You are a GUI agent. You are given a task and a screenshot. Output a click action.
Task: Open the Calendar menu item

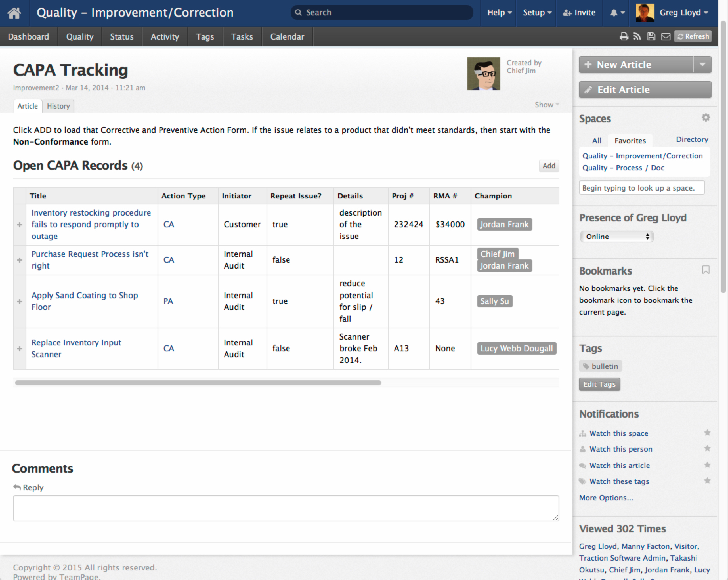coord(287,36)
